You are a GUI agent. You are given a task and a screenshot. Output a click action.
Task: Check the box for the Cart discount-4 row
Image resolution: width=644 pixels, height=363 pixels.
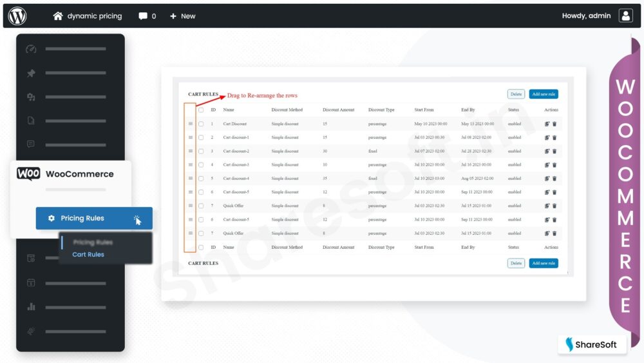click(201, 179)
